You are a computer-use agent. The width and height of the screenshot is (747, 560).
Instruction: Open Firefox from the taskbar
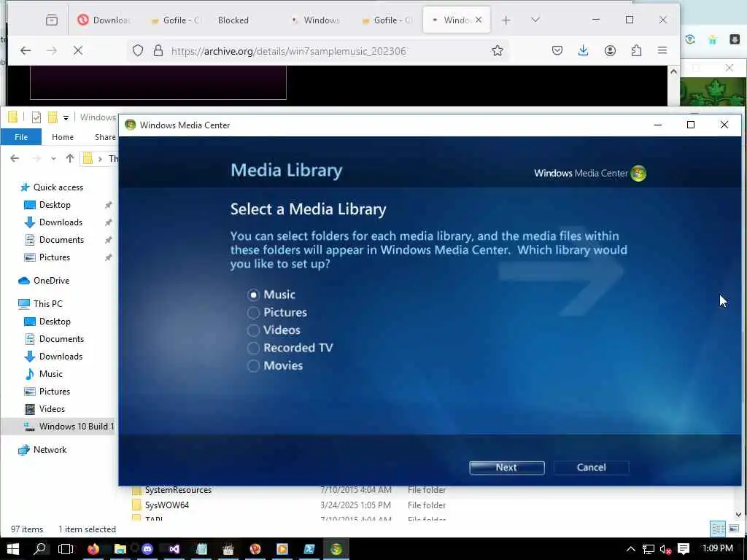(93, 549)
